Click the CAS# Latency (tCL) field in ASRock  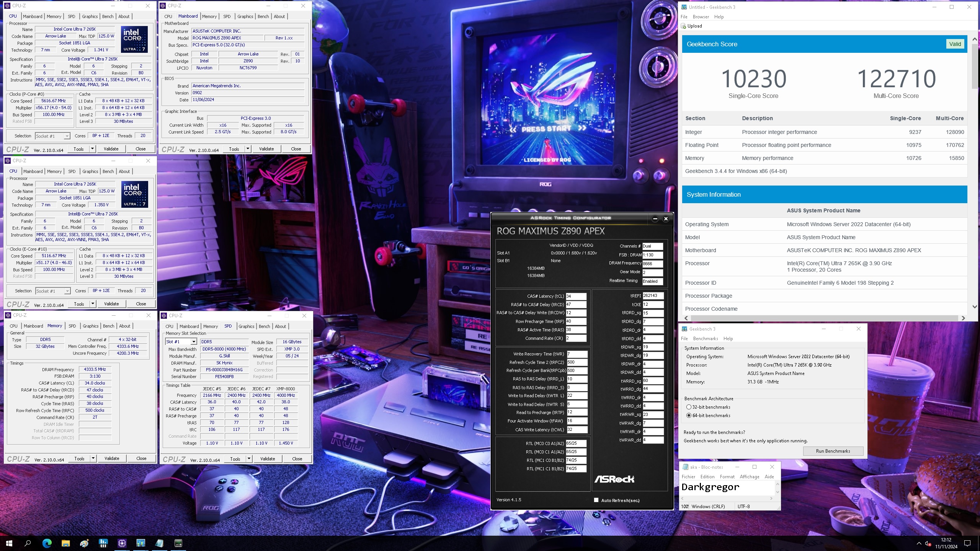point(576,296)
